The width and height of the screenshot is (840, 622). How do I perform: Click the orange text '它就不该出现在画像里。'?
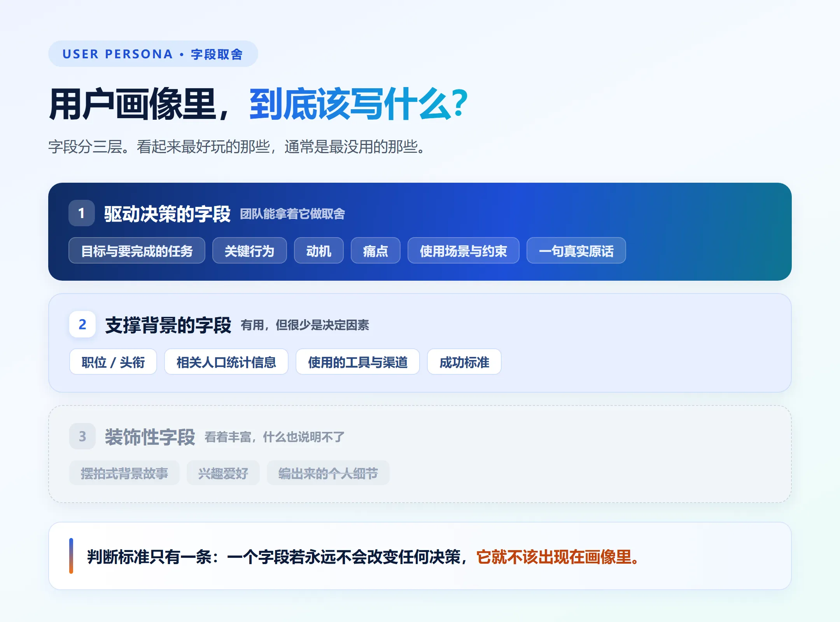pos(558,557)
